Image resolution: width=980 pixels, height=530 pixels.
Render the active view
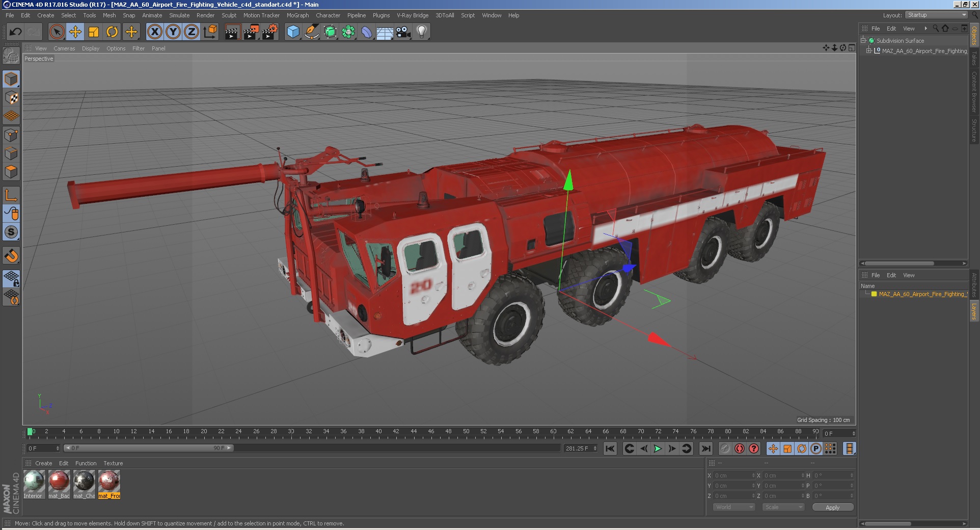pos(232,32)
